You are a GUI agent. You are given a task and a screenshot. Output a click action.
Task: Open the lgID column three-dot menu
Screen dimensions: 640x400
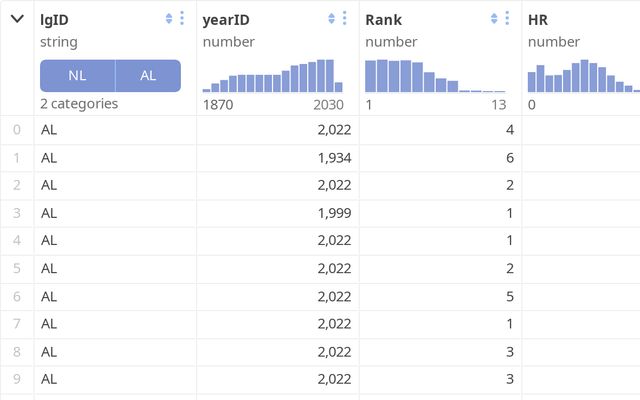tap(182, 19)
